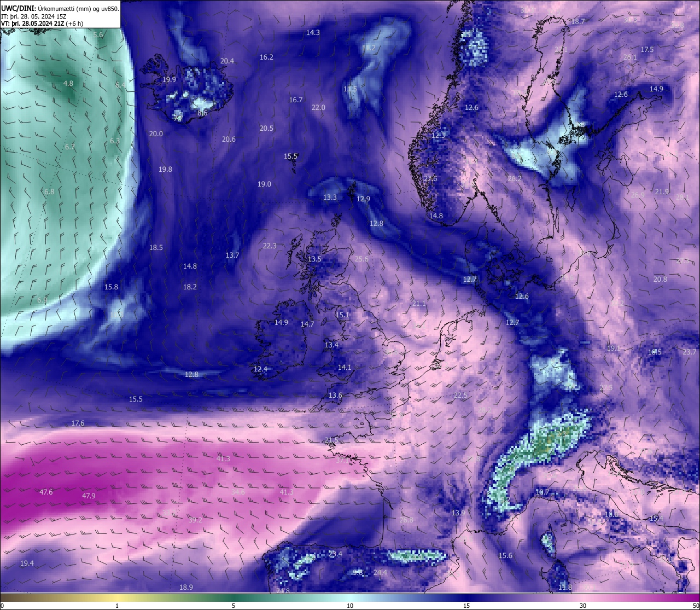This screenshot has height=610, width=700.
Task: Click the 11.8 value near Sardinia
Action: click(x=565, y=587)
